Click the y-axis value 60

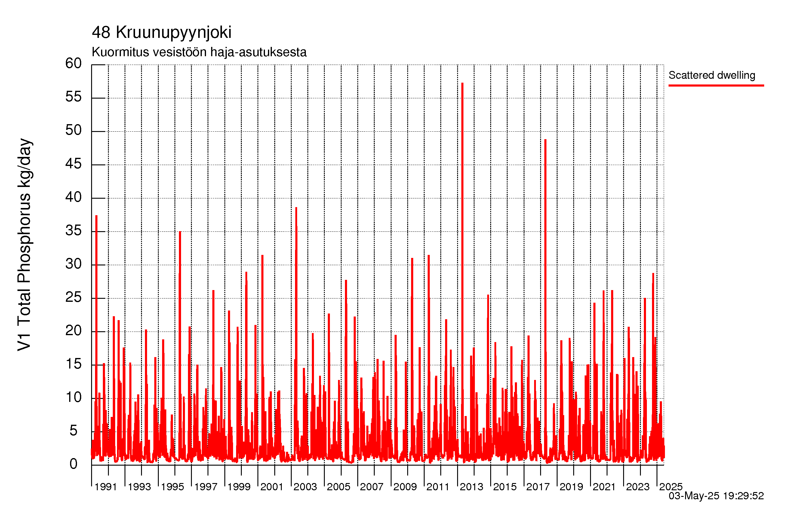pyautogui.click(x=73, y=63)
